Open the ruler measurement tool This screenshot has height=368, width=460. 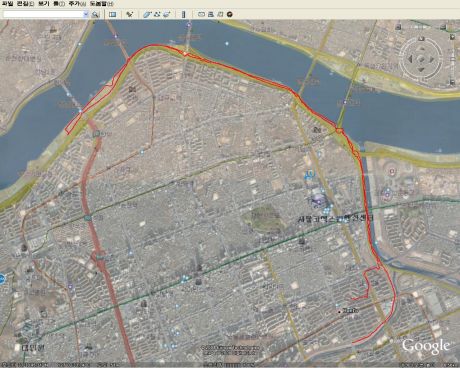point(183,14)
